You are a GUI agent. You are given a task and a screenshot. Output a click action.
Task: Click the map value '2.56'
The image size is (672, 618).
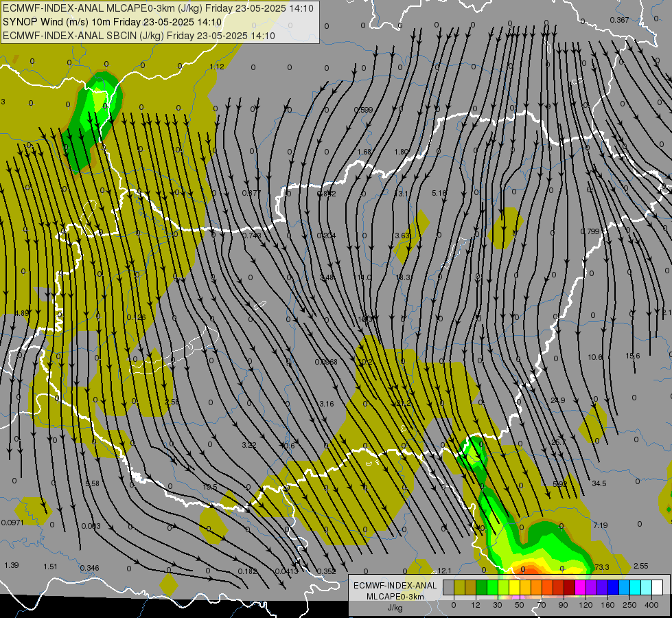point(172,402)
